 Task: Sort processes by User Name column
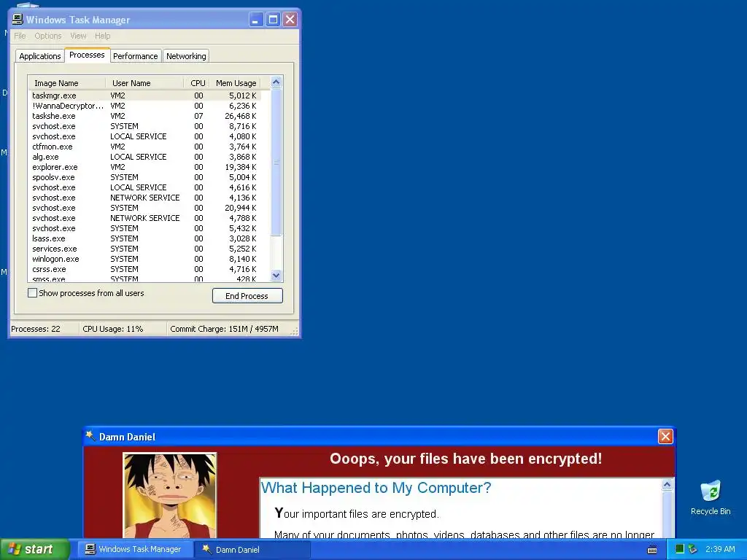tap(144, 83)
